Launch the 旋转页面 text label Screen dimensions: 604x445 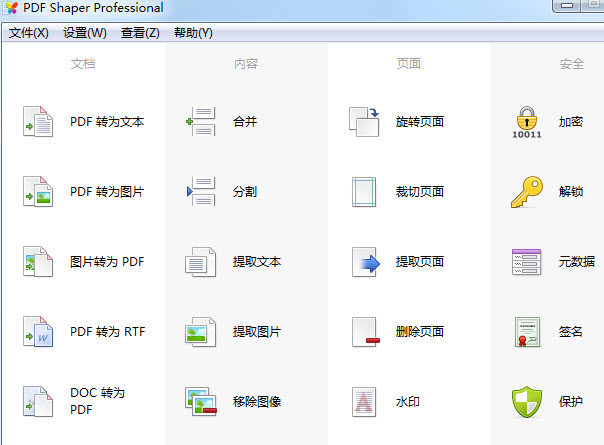tap(420, 122)
